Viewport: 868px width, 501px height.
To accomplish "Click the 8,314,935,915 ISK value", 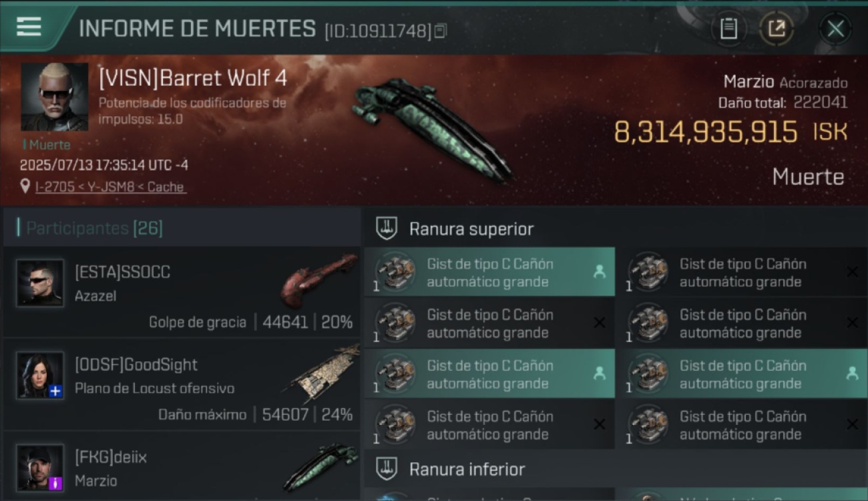I will point(730,132).
